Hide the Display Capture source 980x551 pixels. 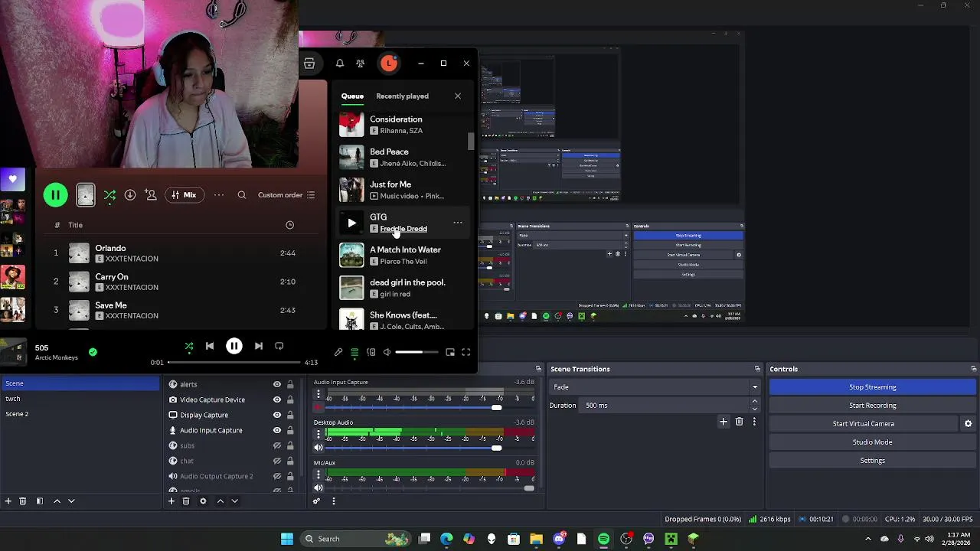277,415
